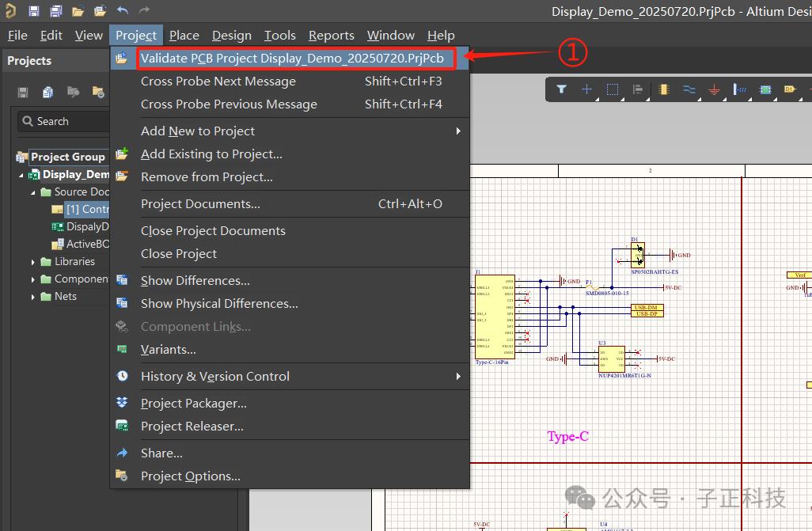812x531 pixels.
Task: Click the Place Part component icon
Action: [x=663, y=89]
